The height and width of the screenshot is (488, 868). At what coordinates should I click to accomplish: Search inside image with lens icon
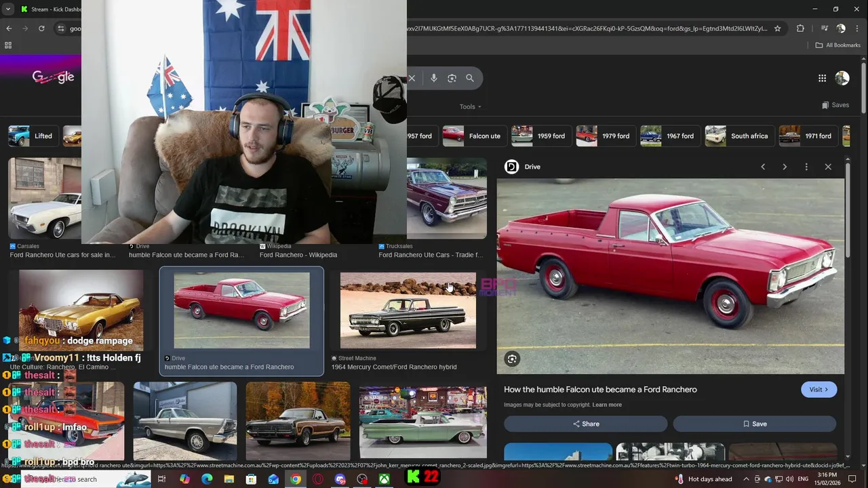coord(512,359)
